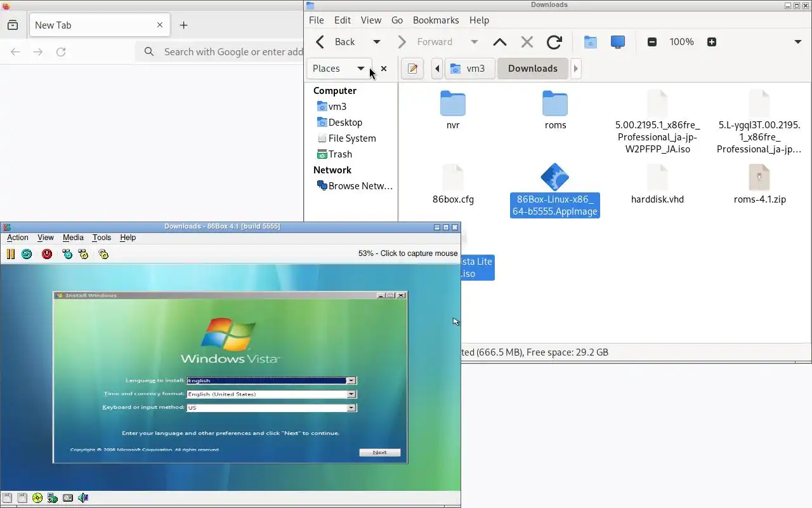Click vm3 path bar button

pos(469,69)
